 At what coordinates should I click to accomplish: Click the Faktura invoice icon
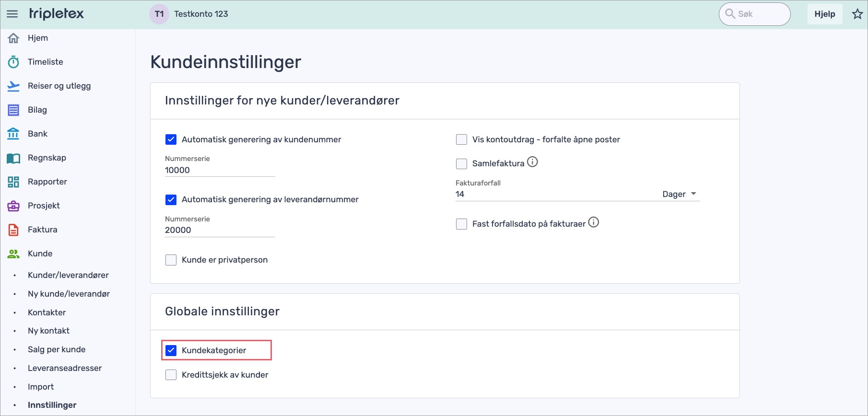pos(13,230)
